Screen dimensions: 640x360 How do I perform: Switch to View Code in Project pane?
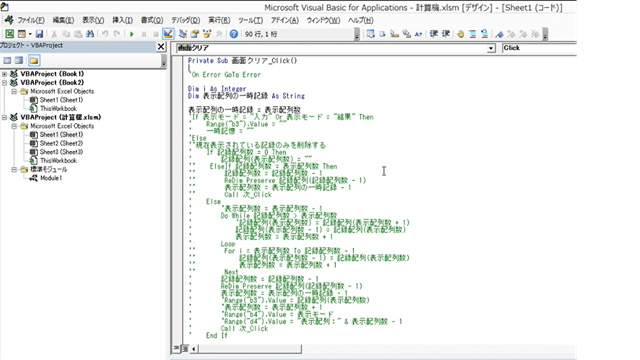pyautogui.click(x=7, y=60)
